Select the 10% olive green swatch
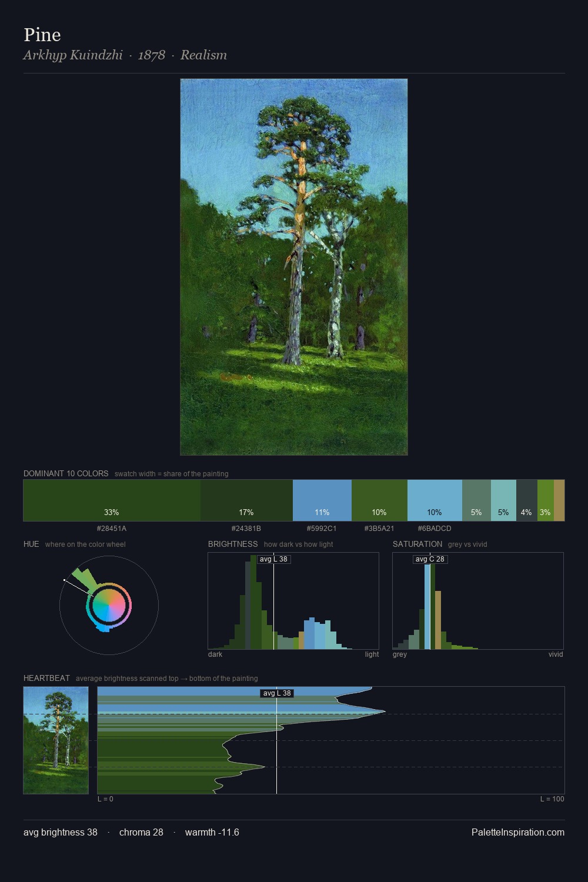This screenshot has height=882, width=588. [x=379, y=500]
